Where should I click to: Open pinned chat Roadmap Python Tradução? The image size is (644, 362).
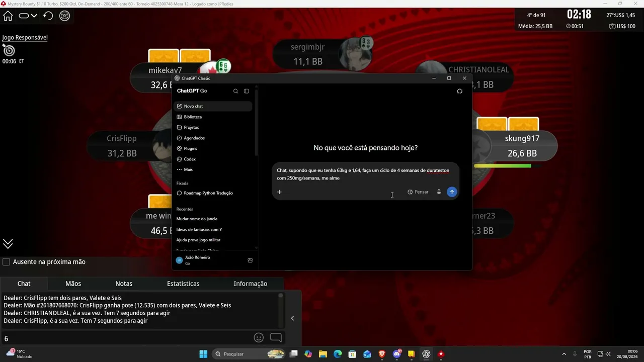tap(213, 193)
